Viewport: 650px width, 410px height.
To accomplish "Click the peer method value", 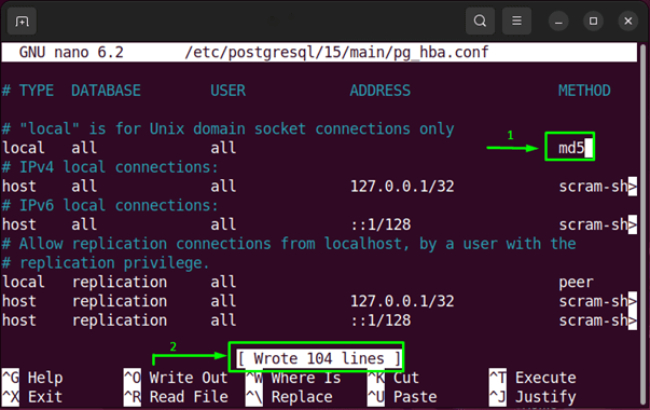I will (576, 282).
